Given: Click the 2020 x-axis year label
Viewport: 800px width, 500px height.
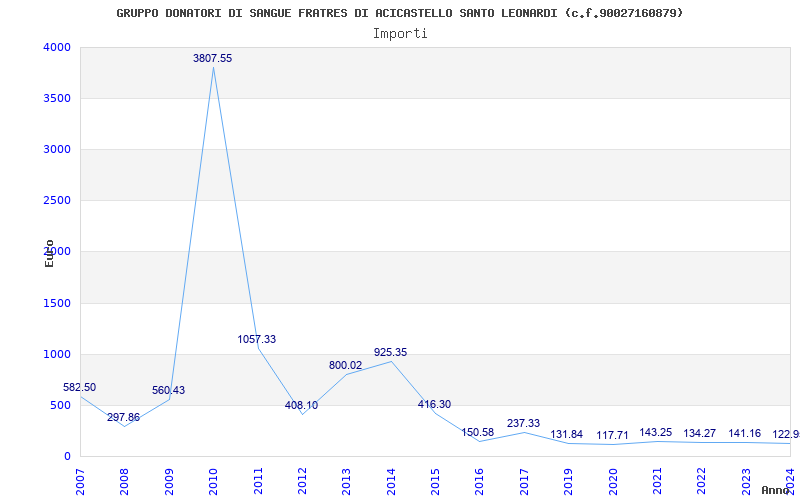Looking at the screenshot, I should coord(612,481).
